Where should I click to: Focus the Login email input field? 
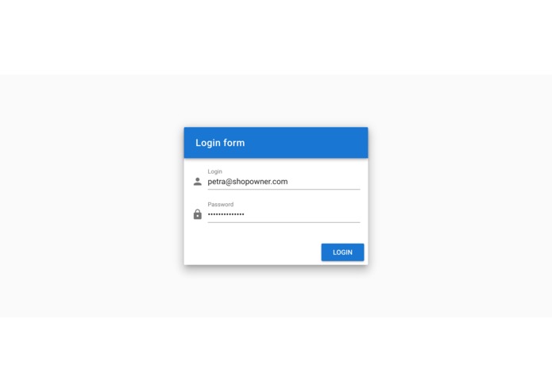[284, 182]
